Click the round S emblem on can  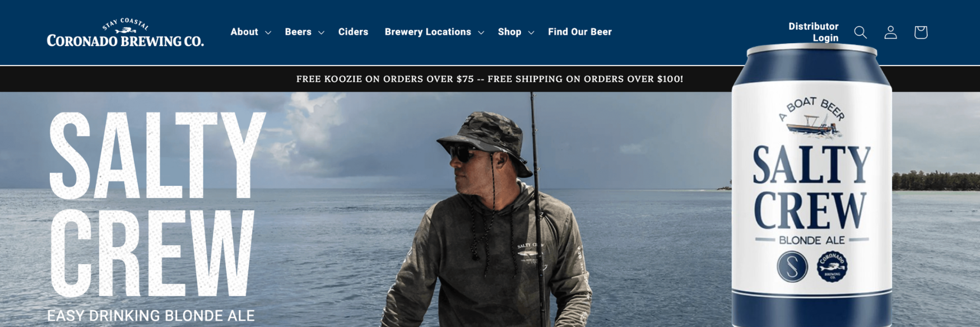792,266
